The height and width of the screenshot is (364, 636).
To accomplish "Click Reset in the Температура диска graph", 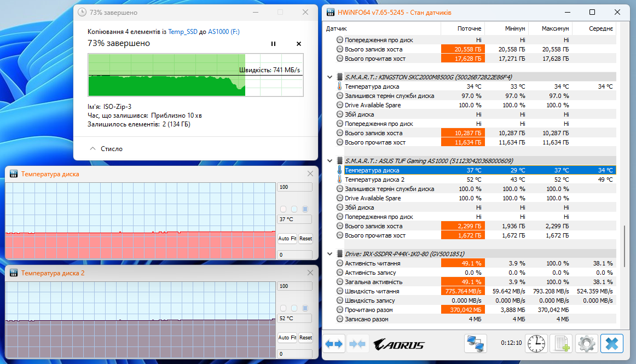I will click(x=306, y=239).
